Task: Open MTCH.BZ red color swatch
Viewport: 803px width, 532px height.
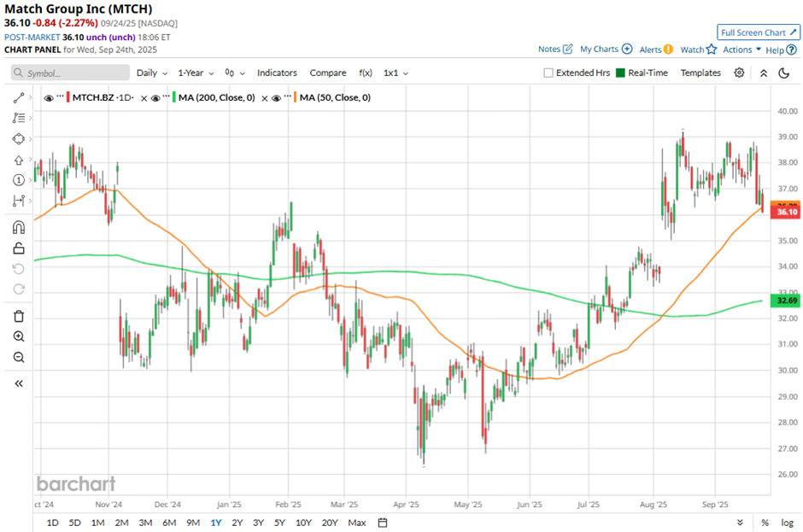Action: (68, 97)
